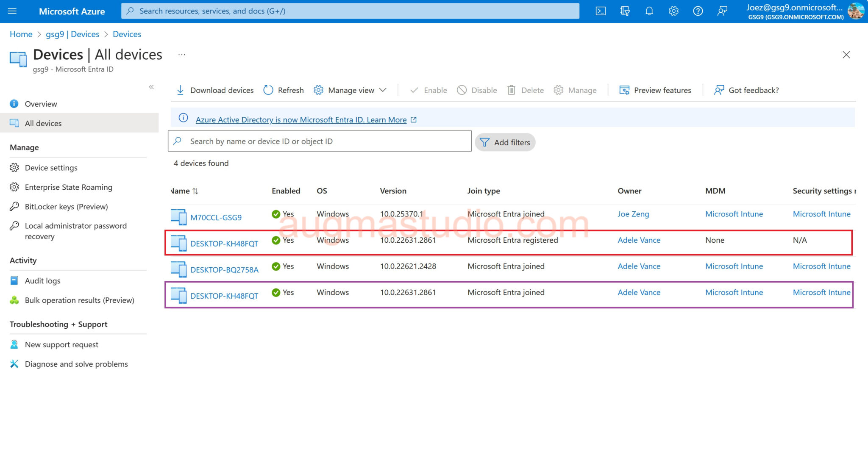This screenshot has width=868, height=457.
Task: Click the Adele Vance owner link
Action: click(638, 240)
